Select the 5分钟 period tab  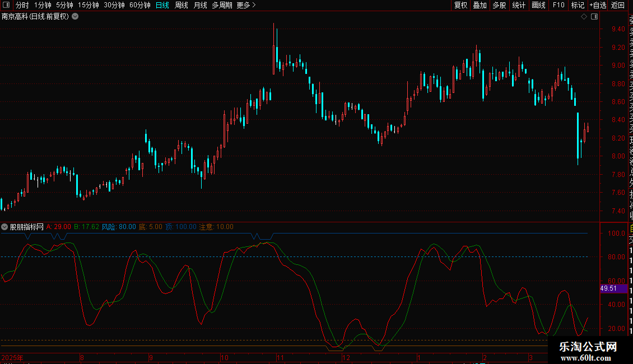click(x=64, y=5)
